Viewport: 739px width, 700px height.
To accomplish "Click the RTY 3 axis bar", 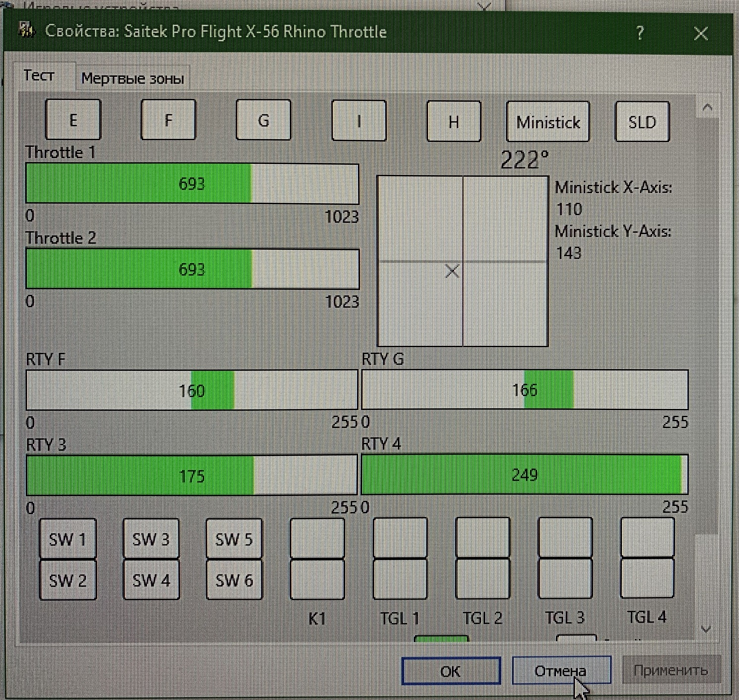I will pos(192,476).
